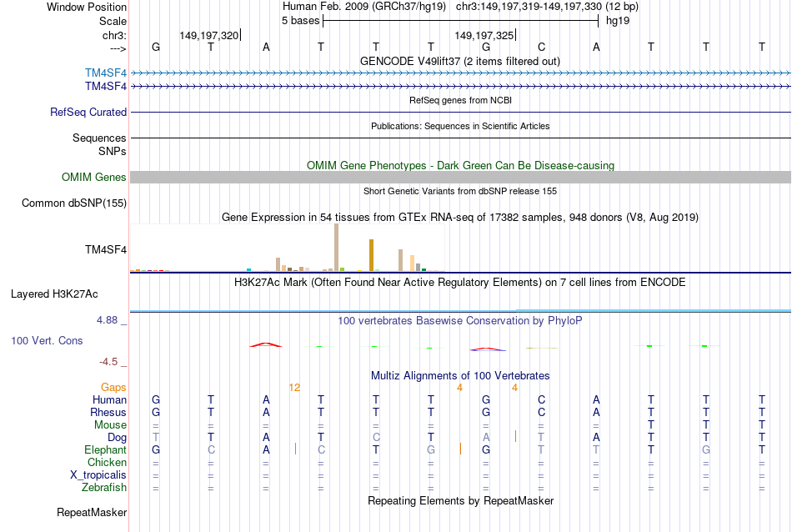The height and width of the screenshot is (532, 792).
Task: Select the Human alignment row label
Action: click(109, 399)
